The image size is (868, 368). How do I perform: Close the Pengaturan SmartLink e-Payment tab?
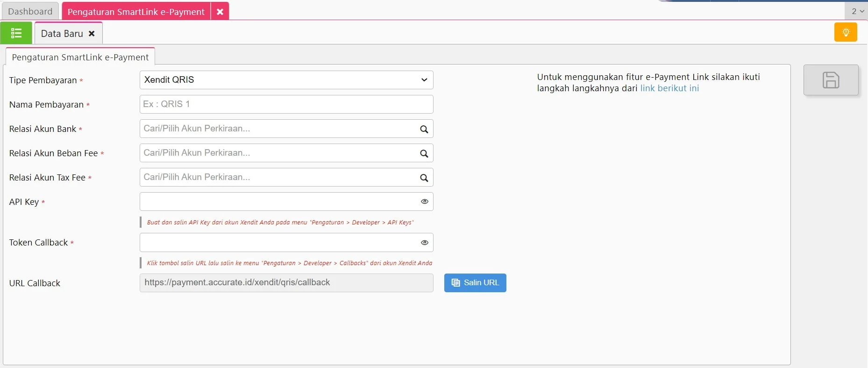click(x=220, y=12)
